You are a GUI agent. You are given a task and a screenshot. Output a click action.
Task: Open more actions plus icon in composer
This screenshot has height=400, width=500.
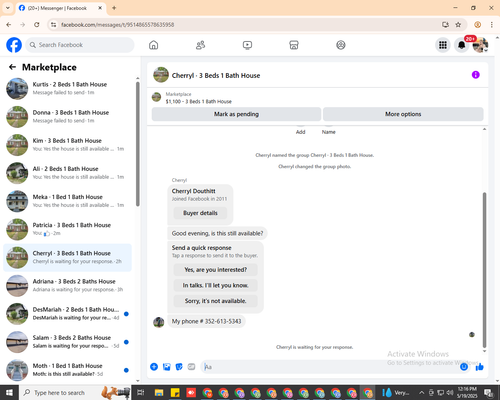(x=154, y=367)
